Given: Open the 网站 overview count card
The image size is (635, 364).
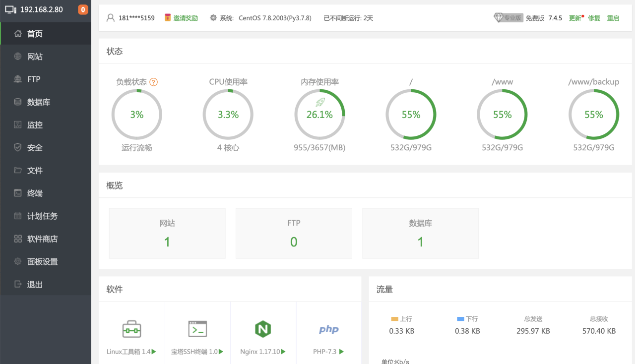Looking at the screenshot, I should pos(167,233).
